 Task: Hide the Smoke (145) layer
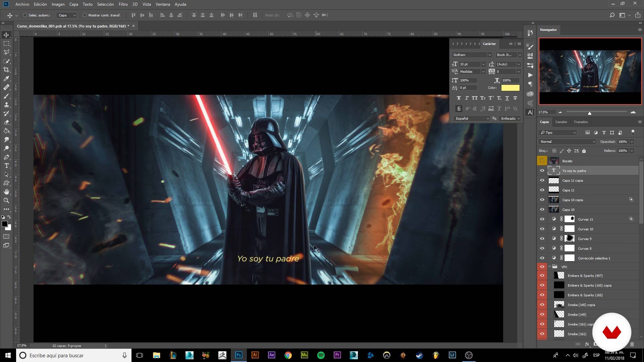(x=542, y=314)
